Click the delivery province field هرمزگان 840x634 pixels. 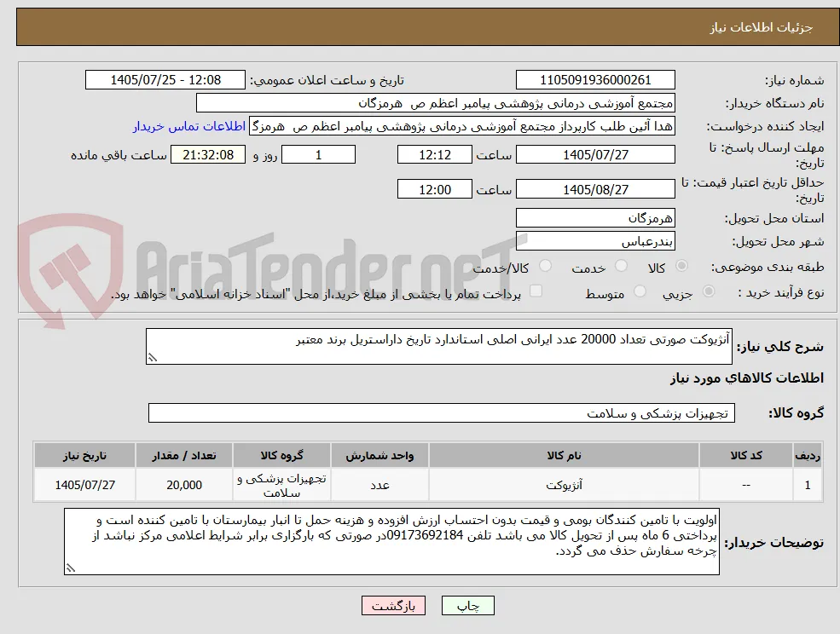(595, 218)
